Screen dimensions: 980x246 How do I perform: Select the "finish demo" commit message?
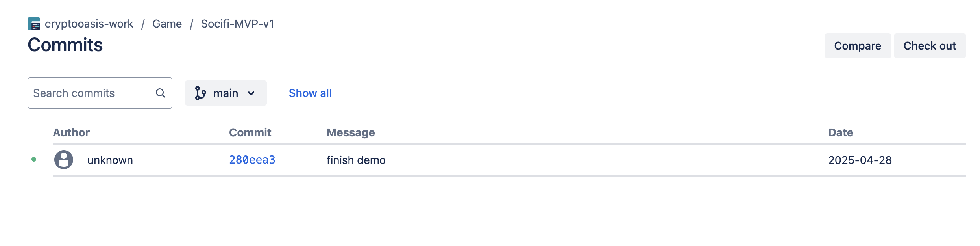(356, 160)
